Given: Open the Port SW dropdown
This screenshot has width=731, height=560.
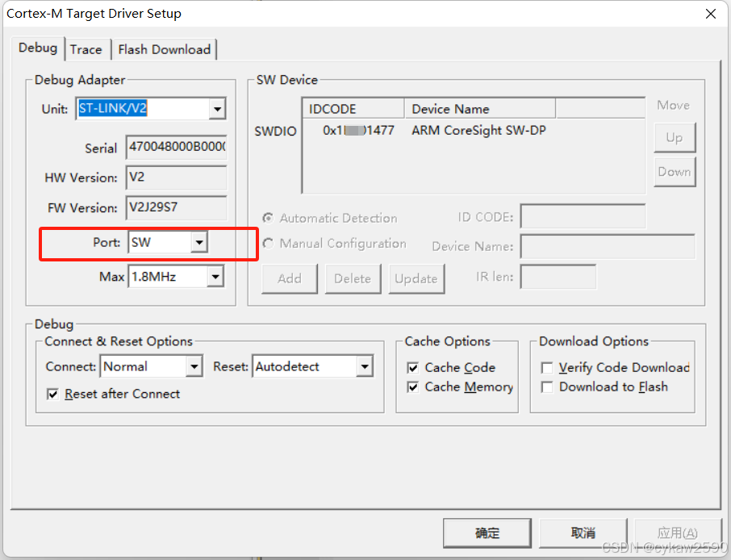Looking at the screenshot, I should click(199, 242).
